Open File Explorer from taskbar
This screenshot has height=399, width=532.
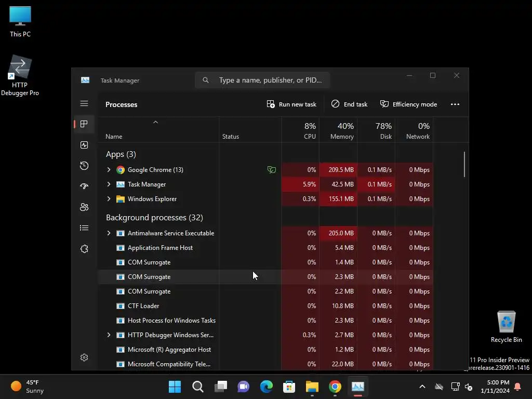[312, 387]
